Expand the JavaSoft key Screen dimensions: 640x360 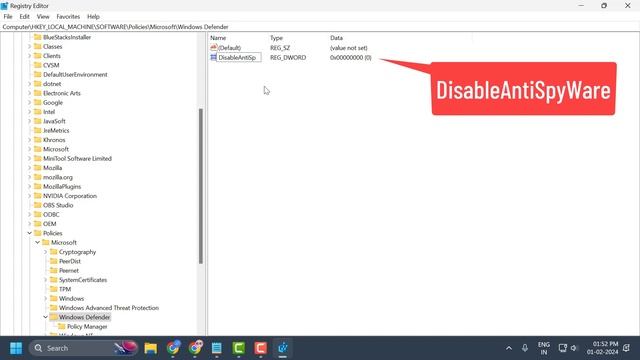click(x=29, y=121)
